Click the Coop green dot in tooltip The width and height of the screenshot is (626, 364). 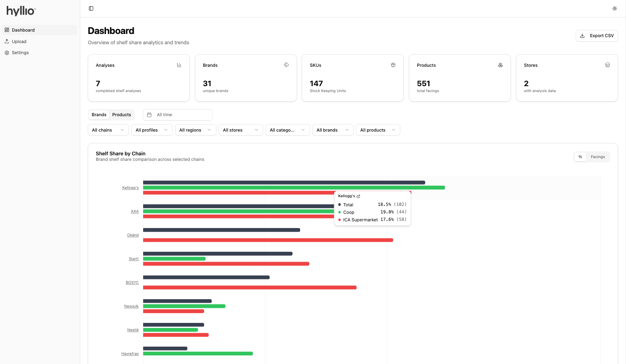(339, 212)
